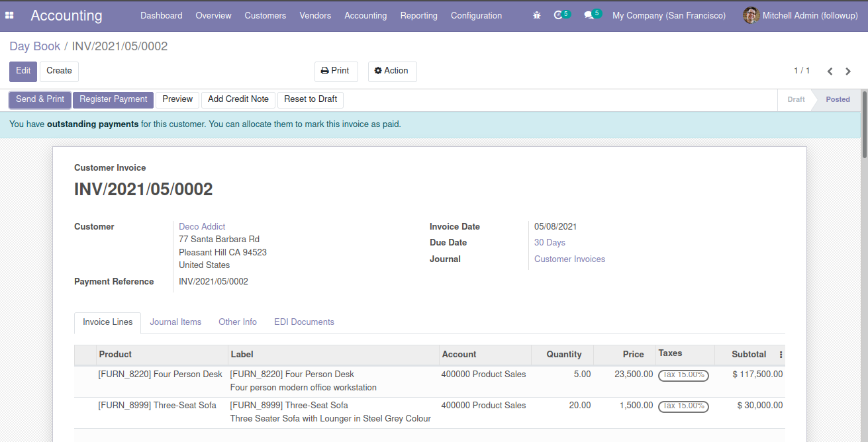This screenshot has height=442, width=868.
Task: Click the vertical page scrollbar
Action: 863,126
